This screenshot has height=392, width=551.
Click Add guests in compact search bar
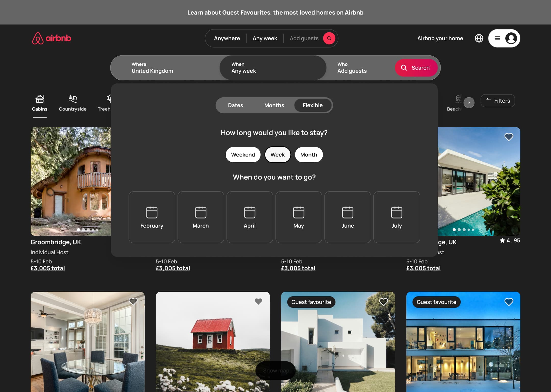304,38
